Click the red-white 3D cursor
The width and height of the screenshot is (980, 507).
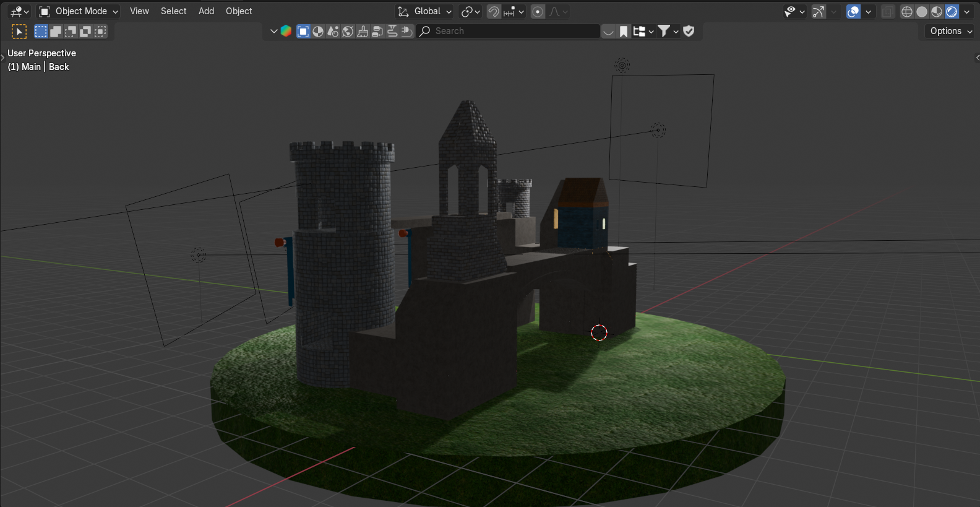[x=599, y=332]
